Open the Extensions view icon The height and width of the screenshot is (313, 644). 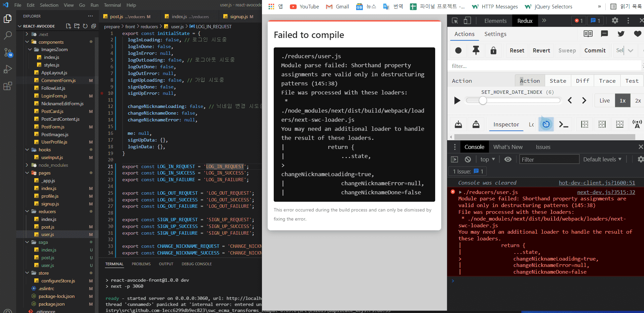(7, 86)
